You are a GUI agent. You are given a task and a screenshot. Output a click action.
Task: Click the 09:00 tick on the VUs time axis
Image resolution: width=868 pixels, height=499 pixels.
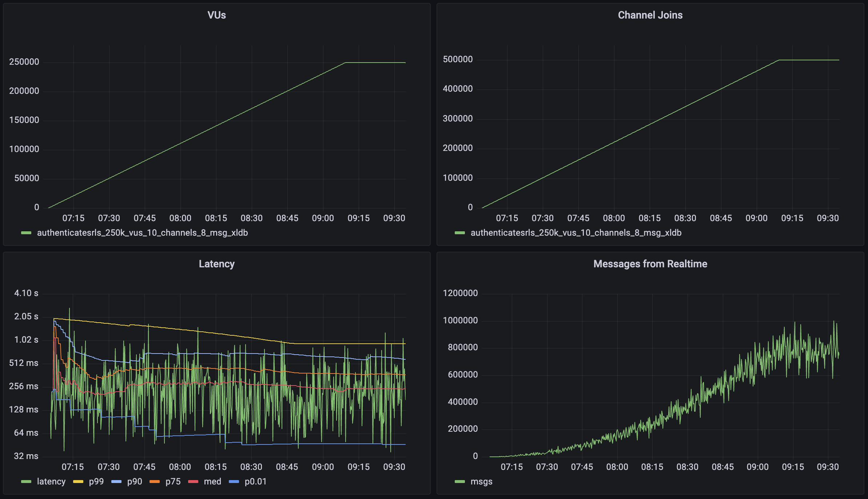click(x=323, y=218)
